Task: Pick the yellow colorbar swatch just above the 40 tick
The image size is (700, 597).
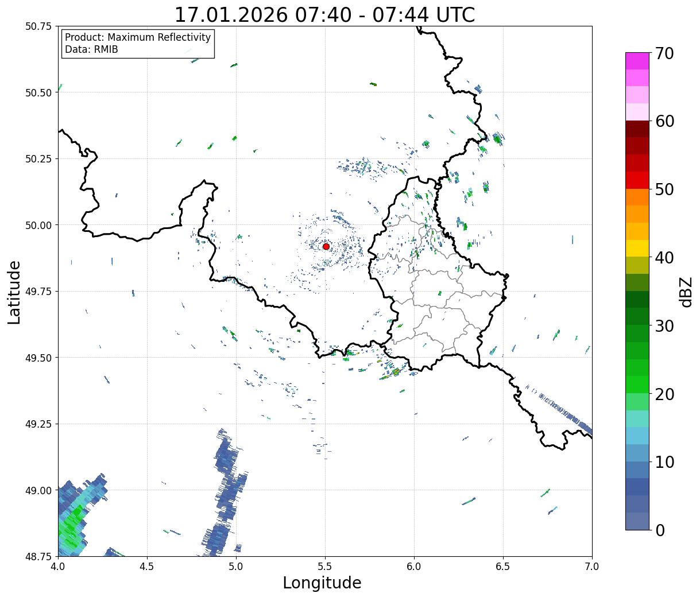Action: [x=637, y=248]
